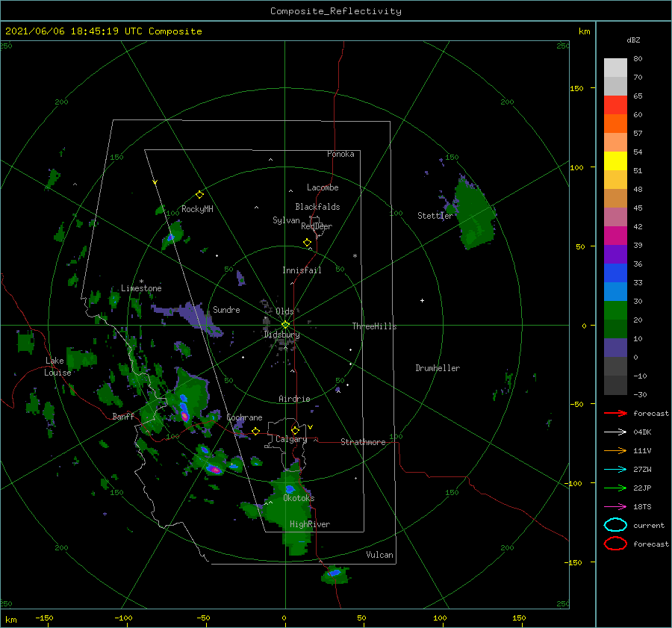
Task: Select the 54 dBZ yellow color swatch
Action: click(x=615, y=161)
